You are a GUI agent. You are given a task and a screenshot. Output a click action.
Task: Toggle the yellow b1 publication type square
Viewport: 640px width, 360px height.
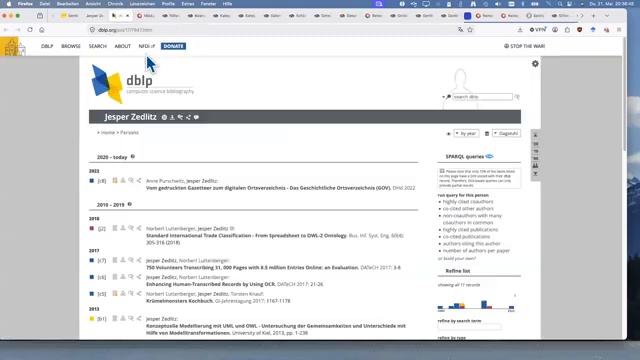pos(91,319)
